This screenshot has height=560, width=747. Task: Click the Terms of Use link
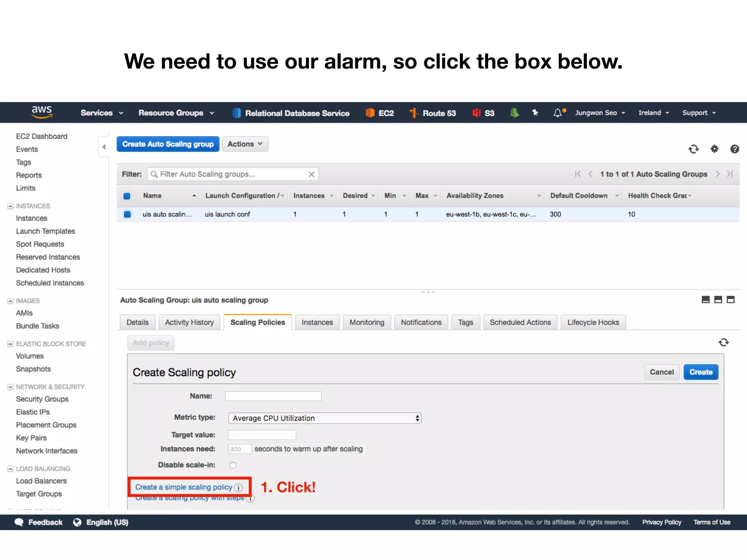(712, 522)
